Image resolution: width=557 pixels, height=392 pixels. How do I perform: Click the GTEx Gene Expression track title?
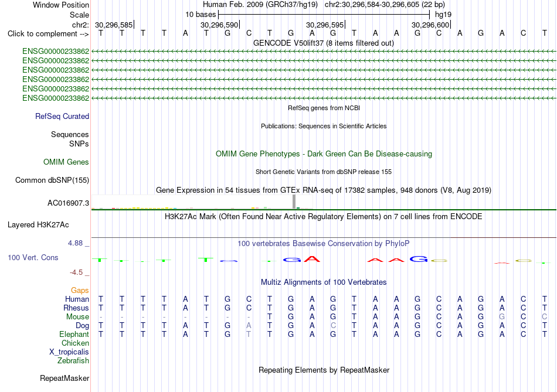pyautogui.click(x=324, y=190)
